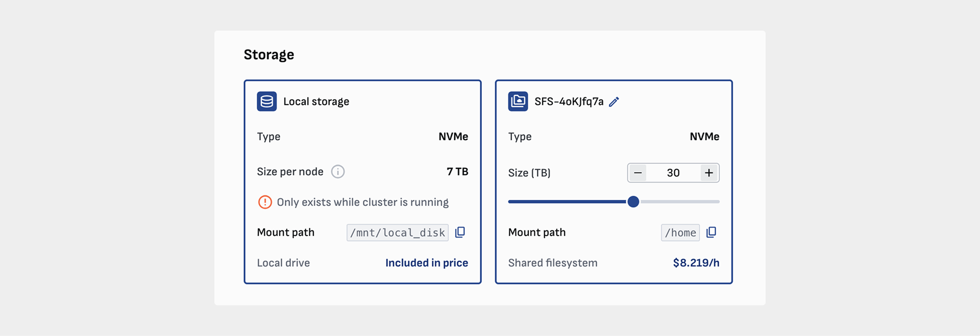
Task: Copy the /home mount path
Action: coord(711,232)
